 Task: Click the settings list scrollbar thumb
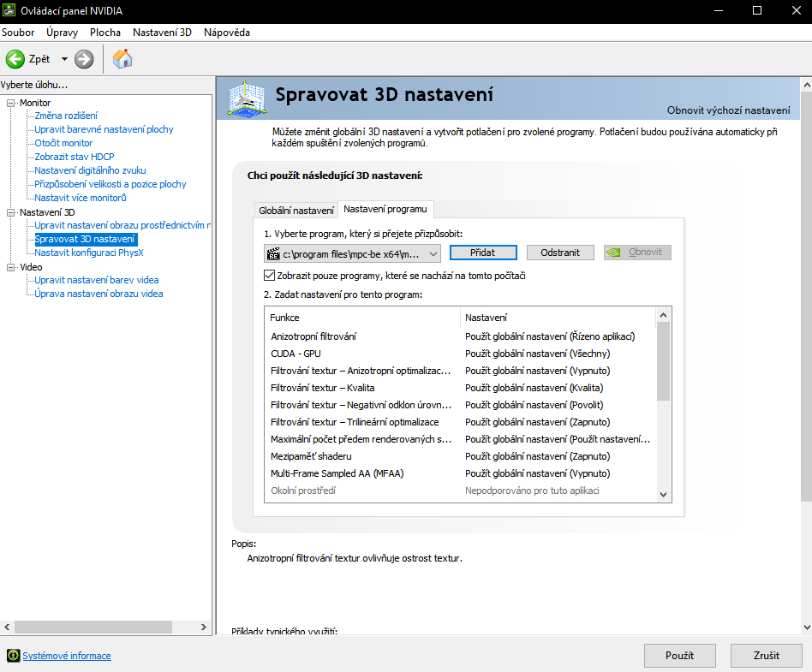tap(663, 361)
